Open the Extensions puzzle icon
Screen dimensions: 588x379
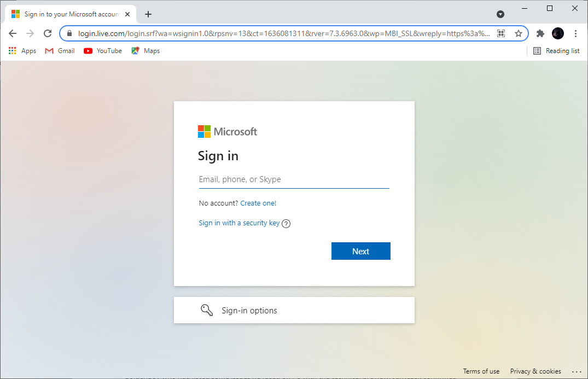[540, 33]
